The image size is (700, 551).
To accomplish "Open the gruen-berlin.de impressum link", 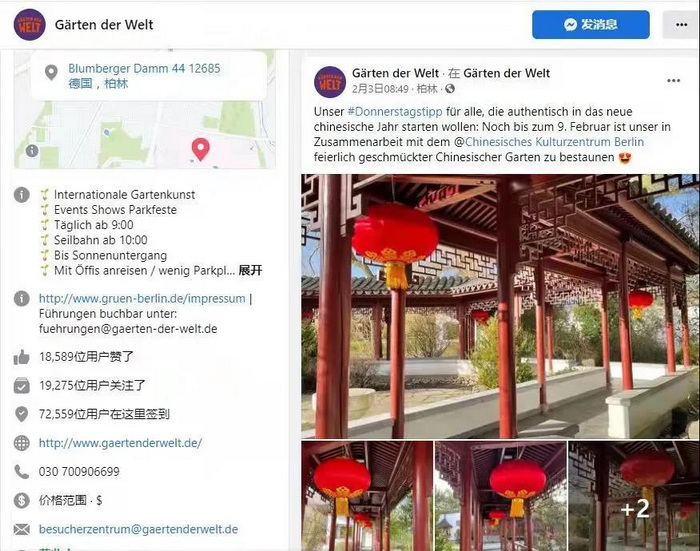I will (142, 298).
